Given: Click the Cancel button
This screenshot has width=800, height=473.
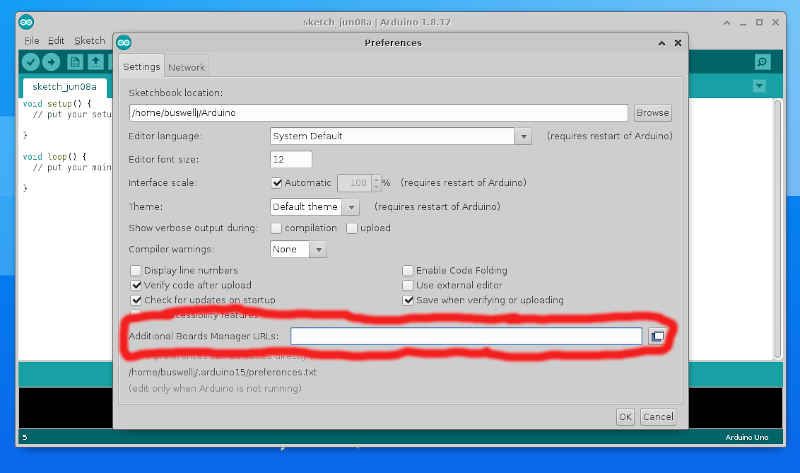Looking at the screenshot, I should (658, 417).
